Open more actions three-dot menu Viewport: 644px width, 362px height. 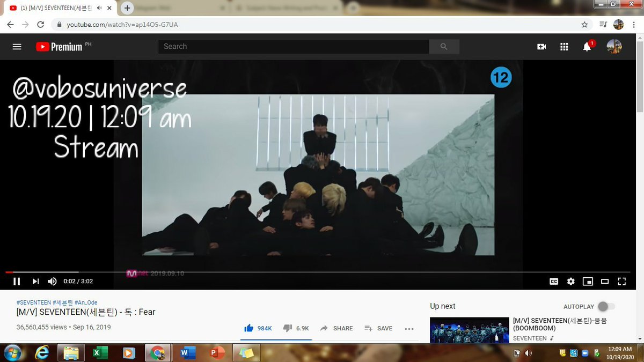point(409,329)
